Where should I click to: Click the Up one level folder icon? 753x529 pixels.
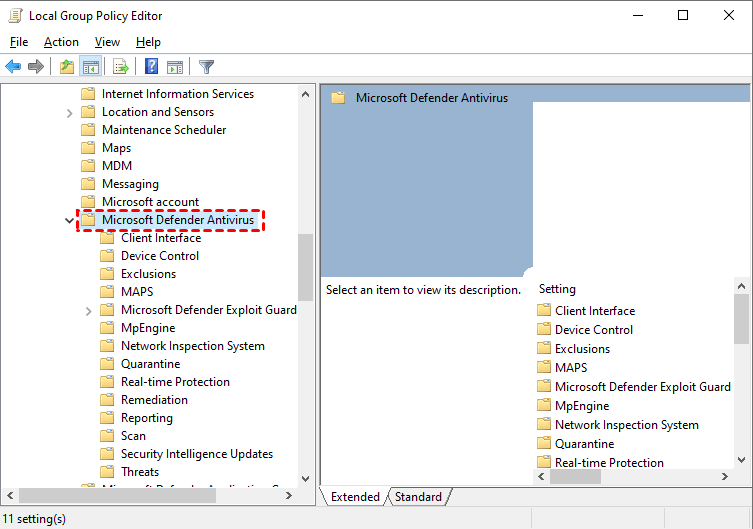67,66
